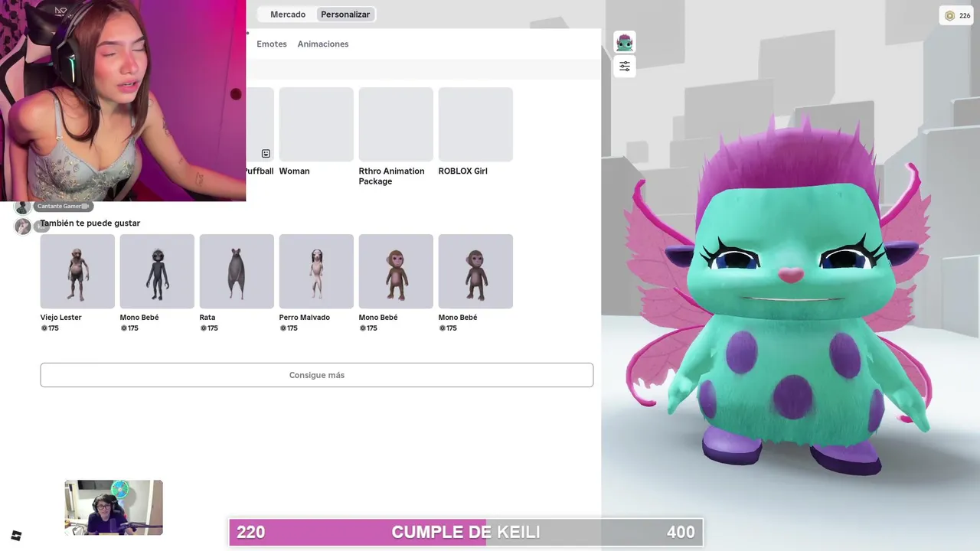Viewport: 980px width, 551px height.
Task: Click the Cantante Gamer chat user avatar
Action: 23,207
